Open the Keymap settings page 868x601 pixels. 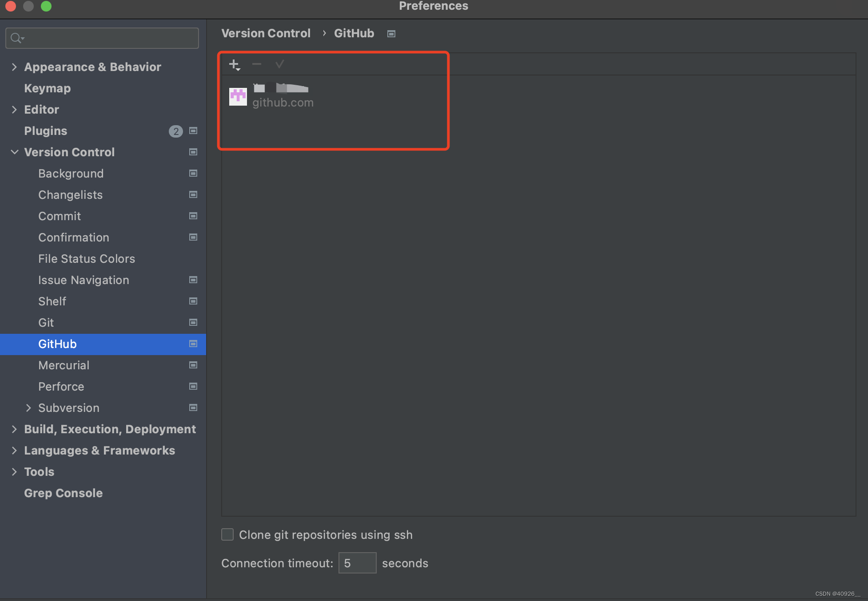(x=47, y=88)
